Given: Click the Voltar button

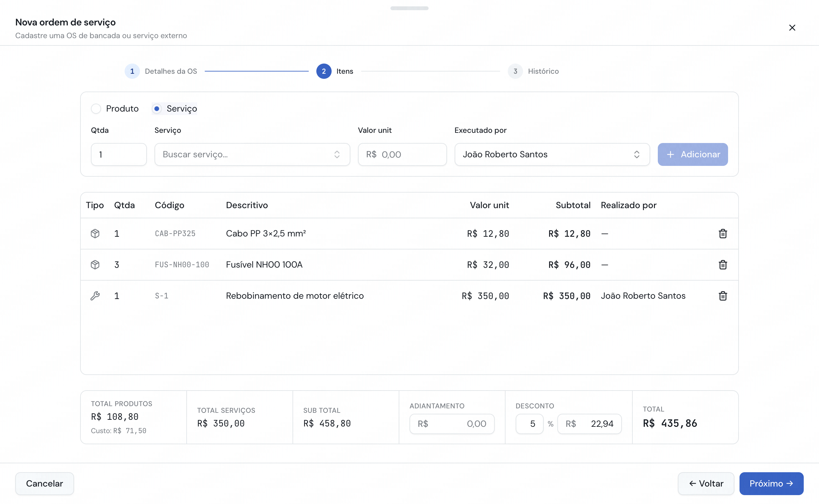Looking at the screenshot, I should [705, 483].
